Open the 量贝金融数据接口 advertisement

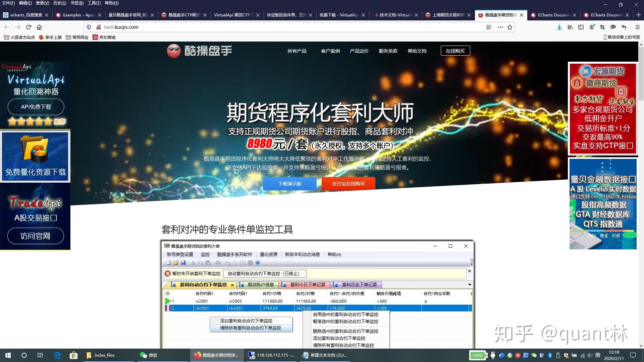(x=603, y=203)
